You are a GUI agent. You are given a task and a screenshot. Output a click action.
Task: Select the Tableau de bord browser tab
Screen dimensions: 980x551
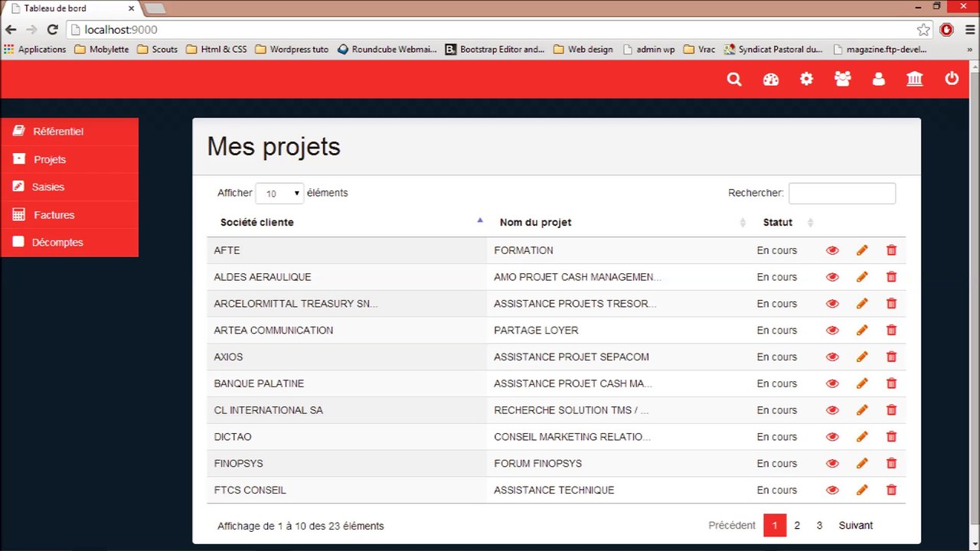coord(71,8)
